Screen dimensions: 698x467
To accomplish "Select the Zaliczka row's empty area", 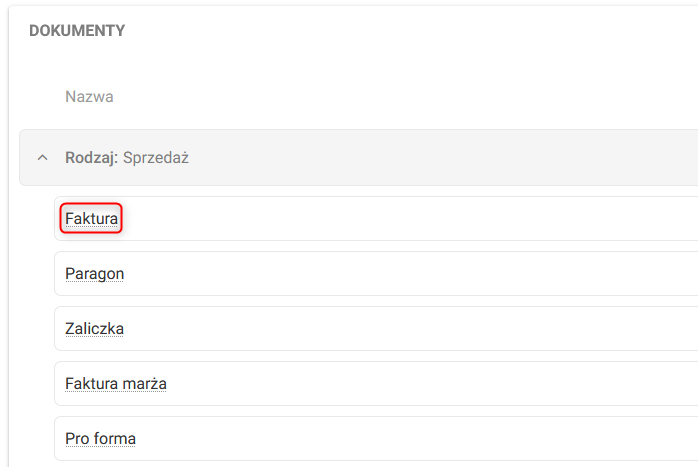I will coord(400,328).
